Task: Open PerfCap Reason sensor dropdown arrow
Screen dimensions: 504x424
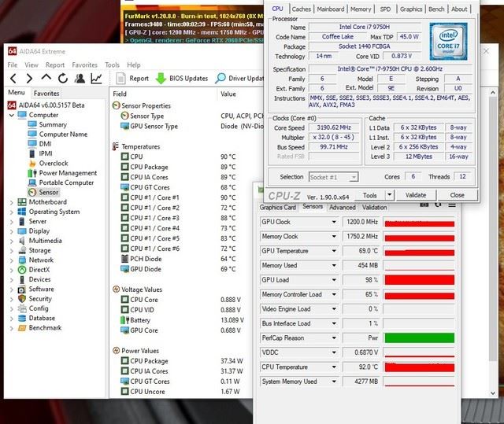Action: (x=334, y=338)
